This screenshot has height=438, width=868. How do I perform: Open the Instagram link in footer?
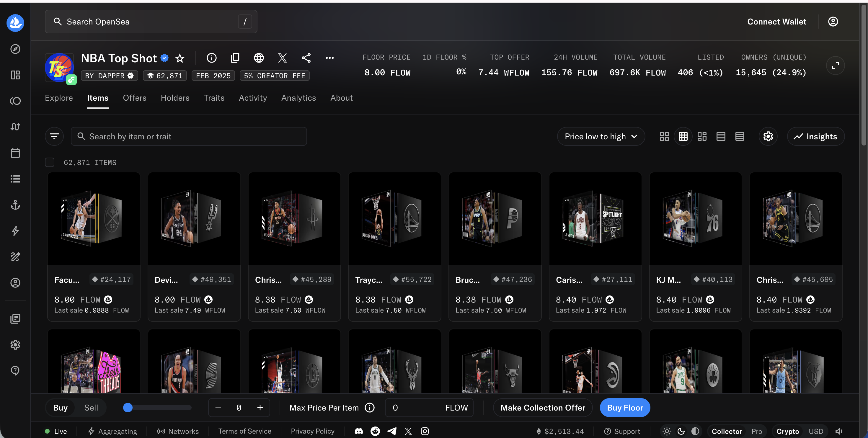[x=425, y=431]
